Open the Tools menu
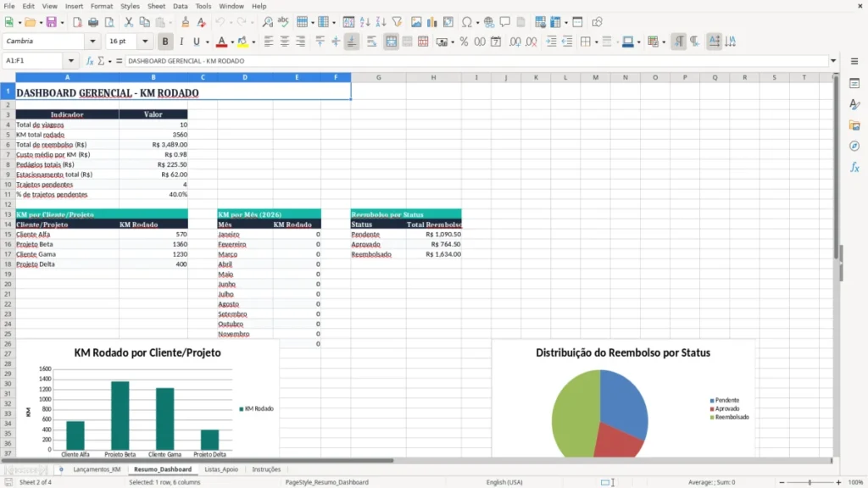Image resolution: width=868 pixels, height=488 pixels. pyautogui.click(x=203, y=6)
